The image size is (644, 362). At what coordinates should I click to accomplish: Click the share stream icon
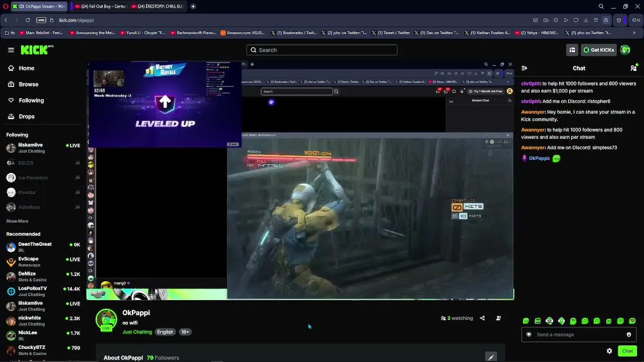[x=482, y=318]
